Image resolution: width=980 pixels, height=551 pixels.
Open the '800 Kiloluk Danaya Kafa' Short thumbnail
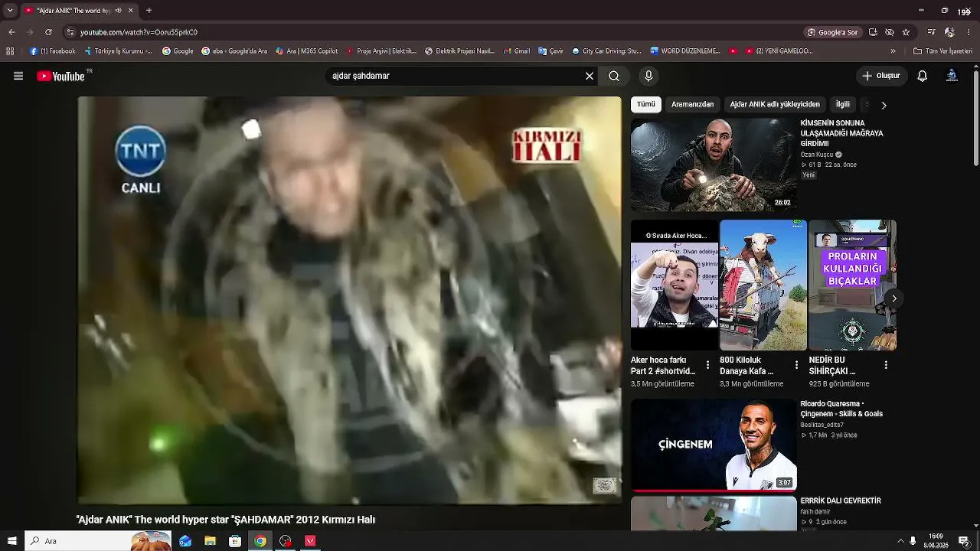[763, 285]
